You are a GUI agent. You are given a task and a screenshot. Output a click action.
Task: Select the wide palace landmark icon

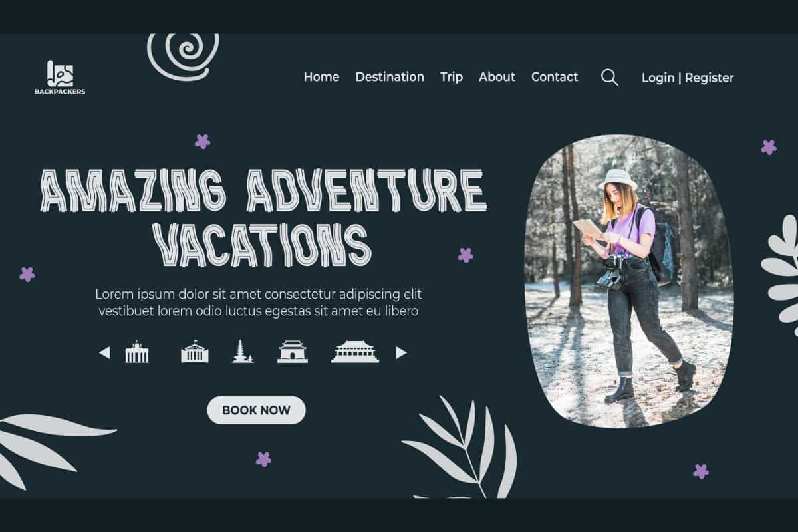(355, 352)
